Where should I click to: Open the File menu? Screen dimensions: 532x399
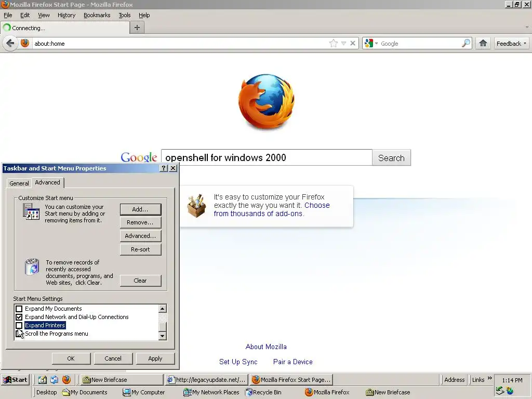pyautogui.click(x=8, y=15)
